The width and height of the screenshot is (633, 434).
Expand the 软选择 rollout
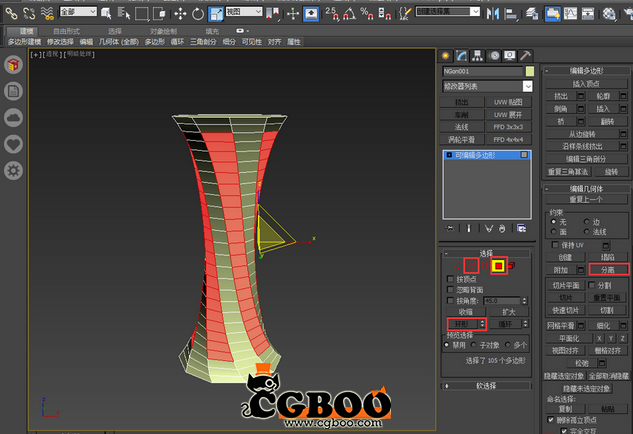click(x=487, y=385)
